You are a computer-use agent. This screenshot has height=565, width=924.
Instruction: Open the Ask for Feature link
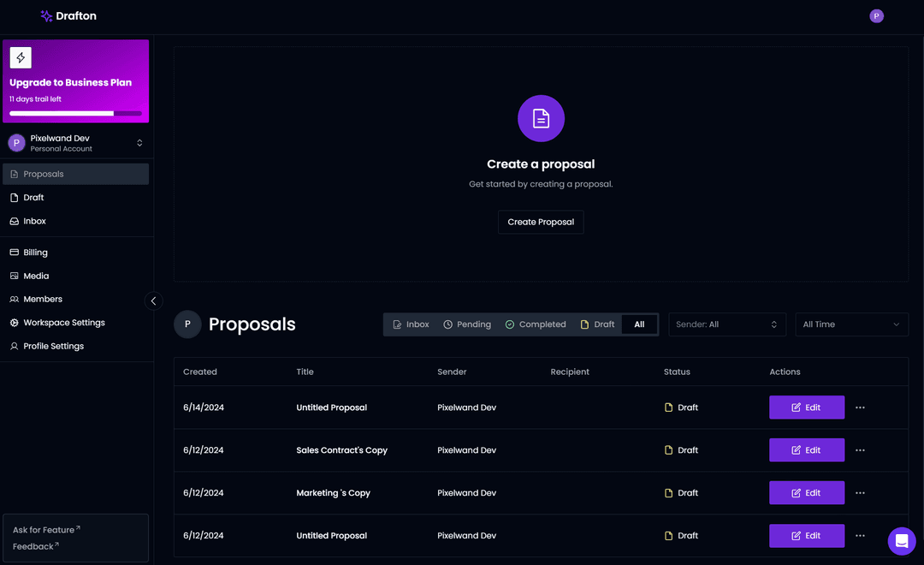46,530
